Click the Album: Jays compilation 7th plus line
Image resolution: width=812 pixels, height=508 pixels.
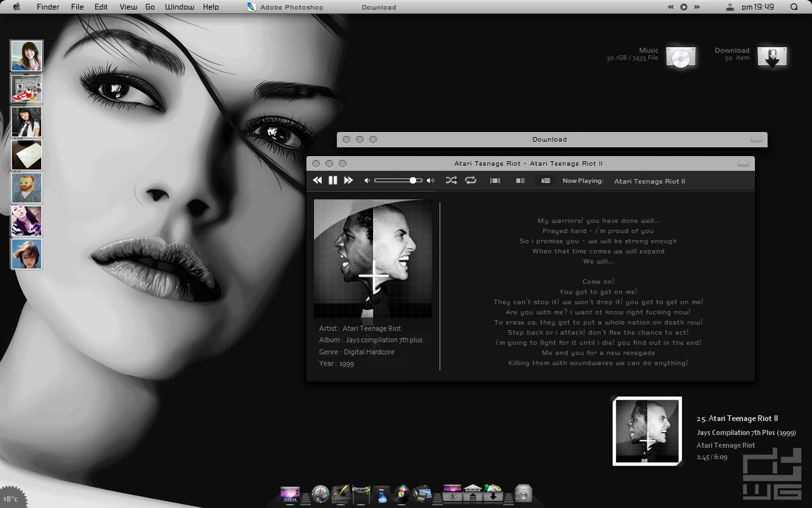coord(370,340)
